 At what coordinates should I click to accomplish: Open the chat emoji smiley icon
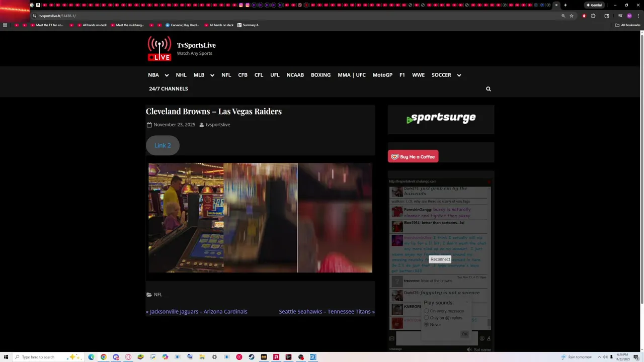pos(482,338)
